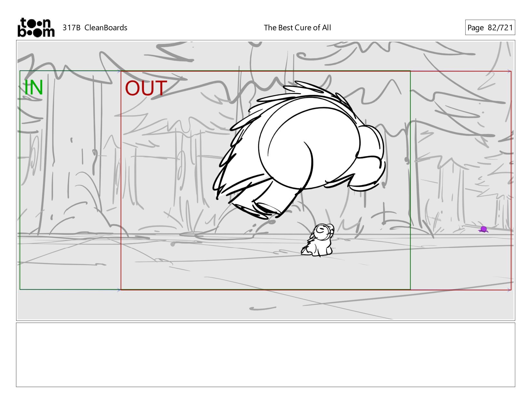Click the small character sitting on the ground

pos(318,240)
